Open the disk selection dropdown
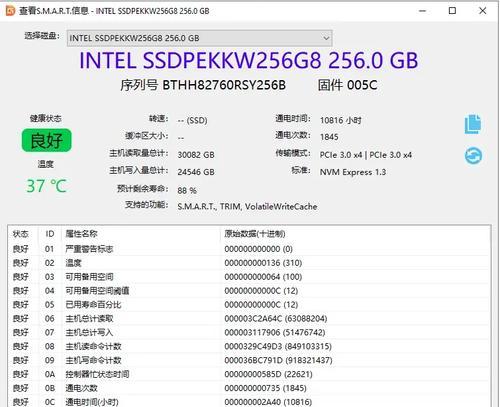Screen dimensions: 500x407 tap(199, 38)
